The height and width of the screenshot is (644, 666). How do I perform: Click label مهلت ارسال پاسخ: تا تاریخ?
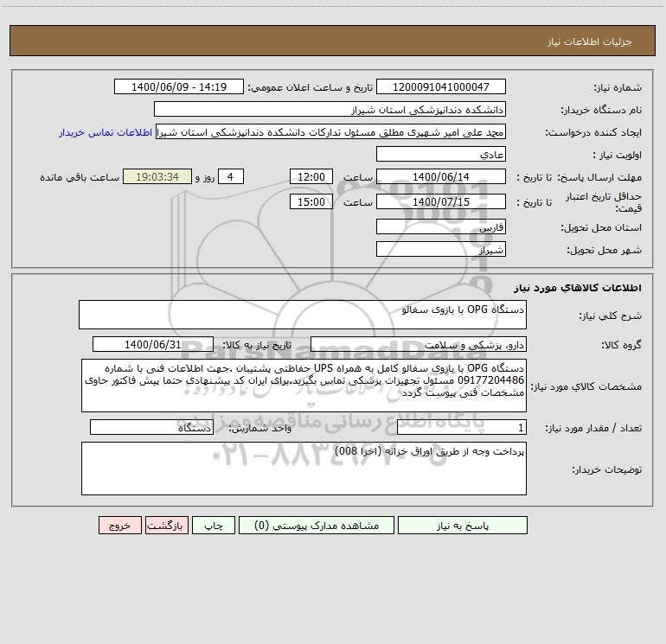[x=580, y=177]
